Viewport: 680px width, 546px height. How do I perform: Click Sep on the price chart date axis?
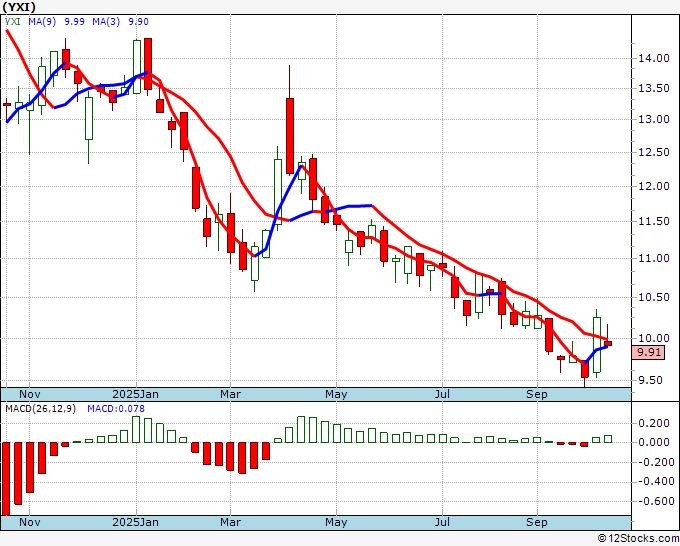click(x=537, y=394)
